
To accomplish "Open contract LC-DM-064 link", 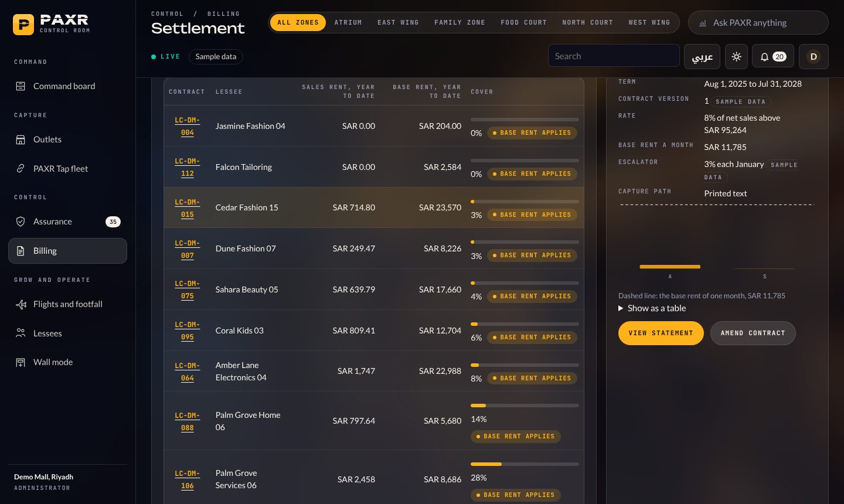I will click(x=187, y=372).
